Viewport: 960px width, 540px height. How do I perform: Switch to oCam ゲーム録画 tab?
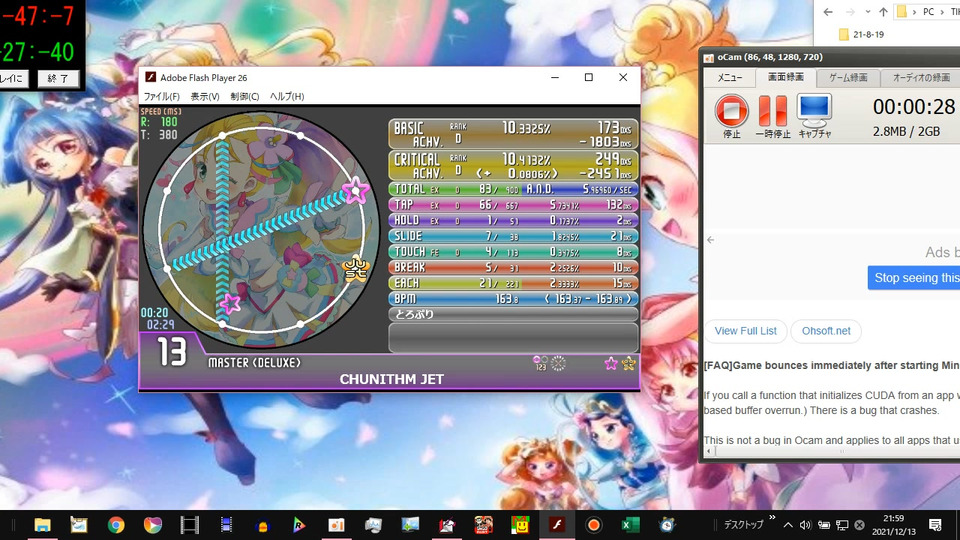(x=848, y=77)
